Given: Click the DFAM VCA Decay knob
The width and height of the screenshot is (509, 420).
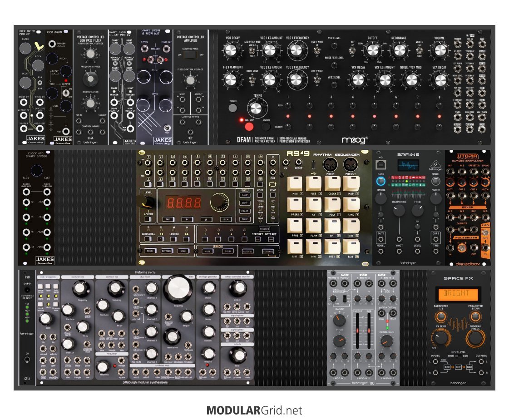Looking at the screenshot, I should [440, 80].
